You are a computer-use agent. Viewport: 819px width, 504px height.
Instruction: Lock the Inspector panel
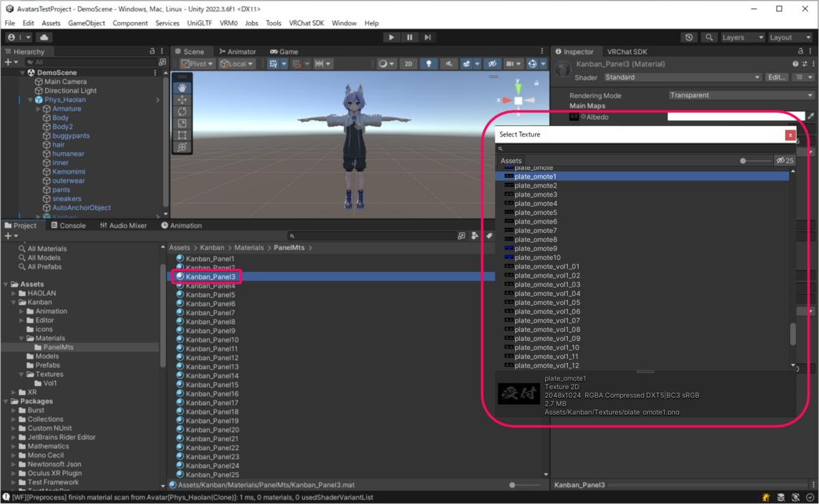[x=802, y=51]
